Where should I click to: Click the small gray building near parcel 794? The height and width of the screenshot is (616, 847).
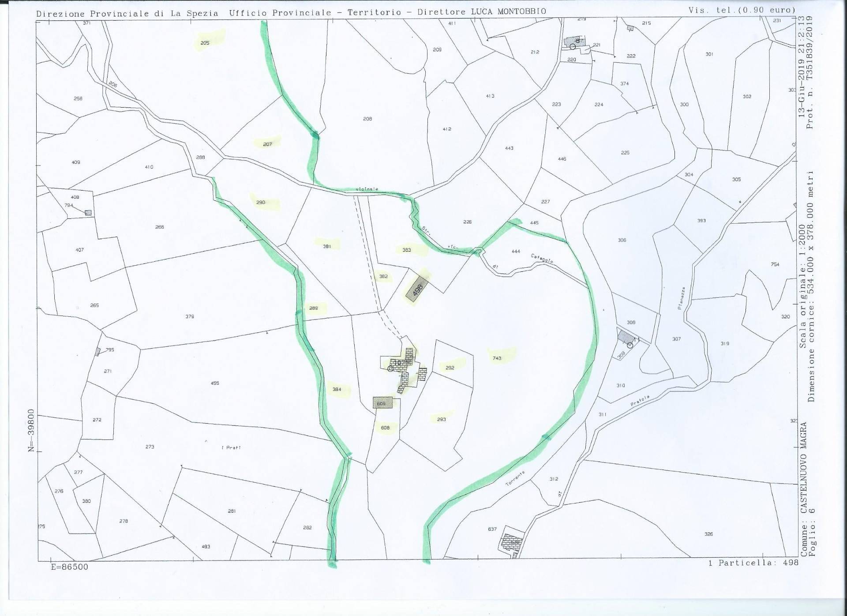pos(88,213)
